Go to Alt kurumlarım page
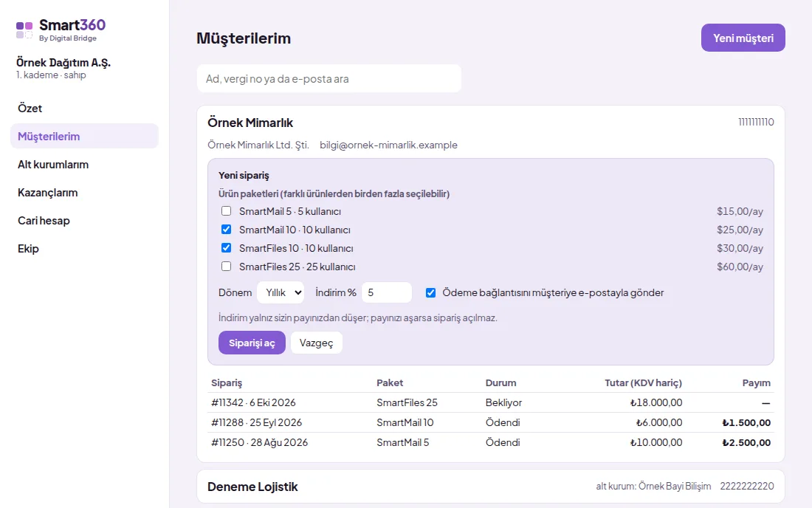Screen dimensions: 812x508 pos(84,164)
